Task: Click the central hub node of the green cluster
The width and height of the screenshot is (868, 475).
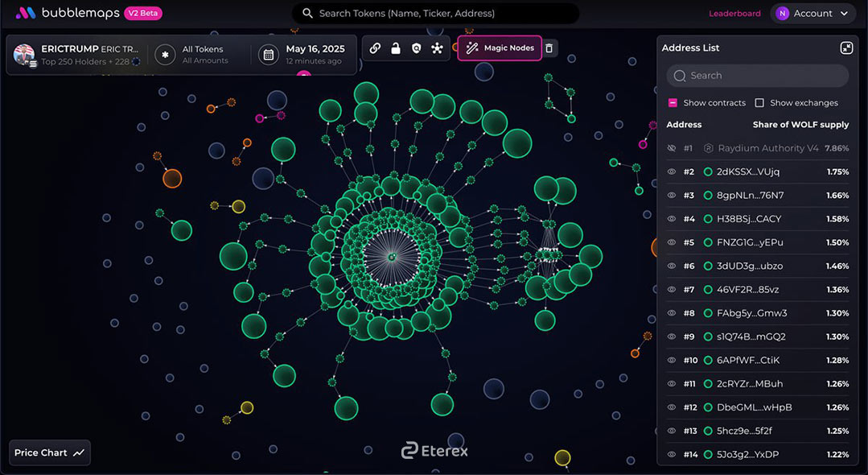Action: click(392, 257)
